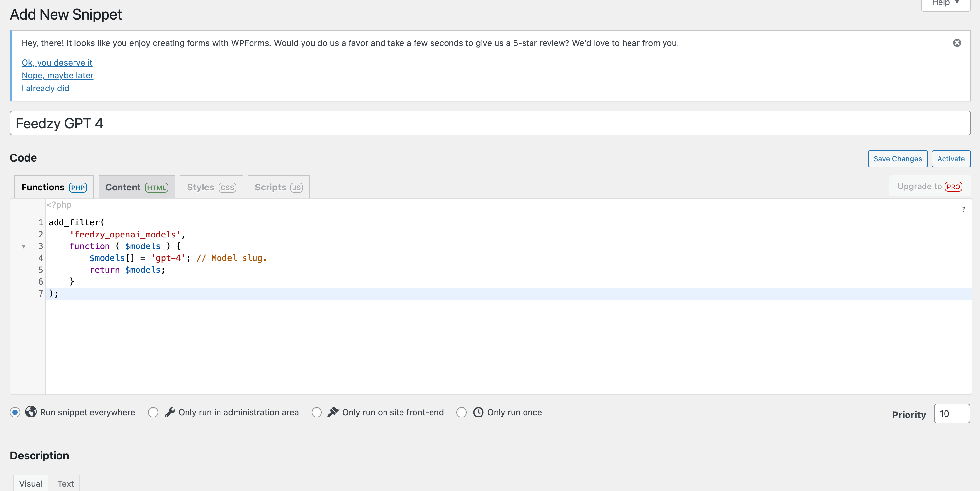Image resolution: width=980 pixels, height=491 pixels.
Task: Select Only run in administration area radio
Action: [x=153, y=412]
